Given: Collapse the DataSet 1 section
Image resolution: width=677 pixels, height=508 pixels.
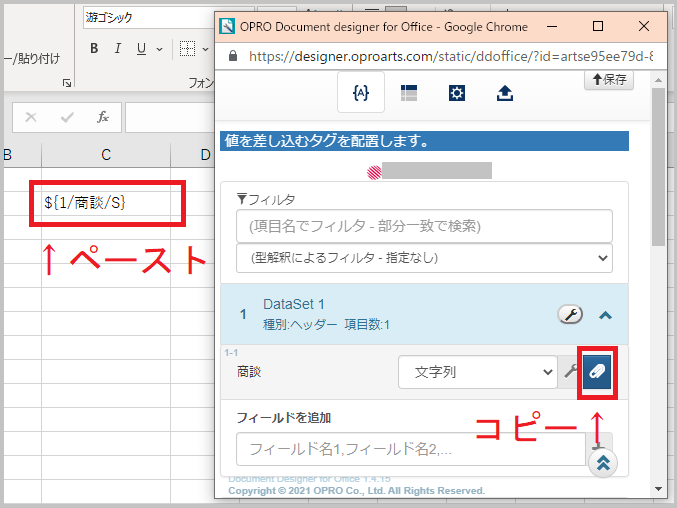Looking at the screenshot, I should click(x=605, y=315).
